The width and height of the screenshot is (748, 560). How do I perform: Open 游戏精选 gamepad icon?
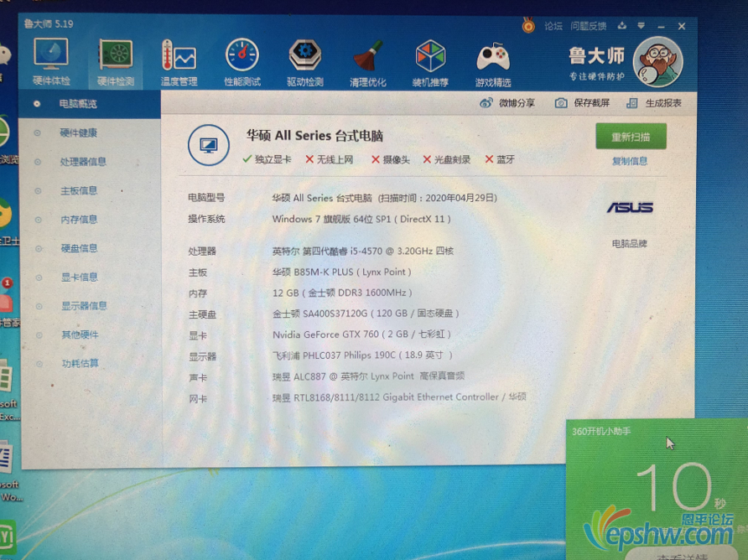pos(493,64)
